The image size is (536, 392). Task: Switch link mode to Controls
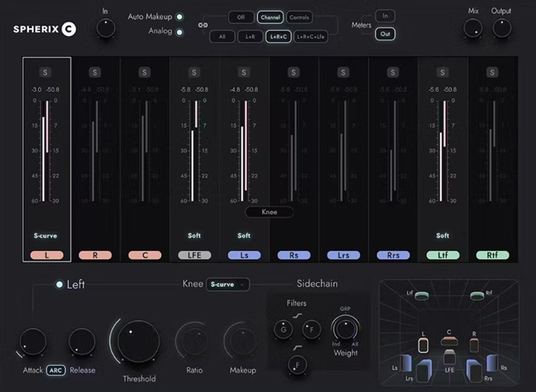tap(299, 18)
